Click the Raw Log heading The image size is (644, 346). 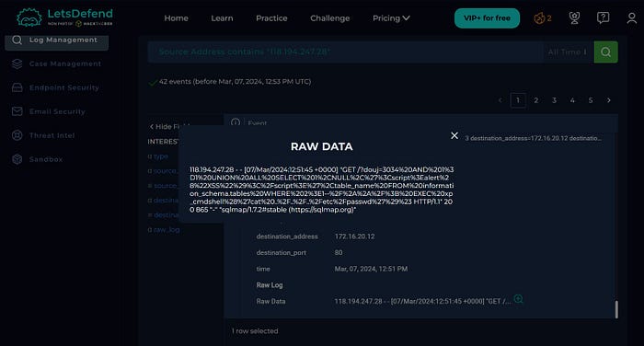[270, 284]
